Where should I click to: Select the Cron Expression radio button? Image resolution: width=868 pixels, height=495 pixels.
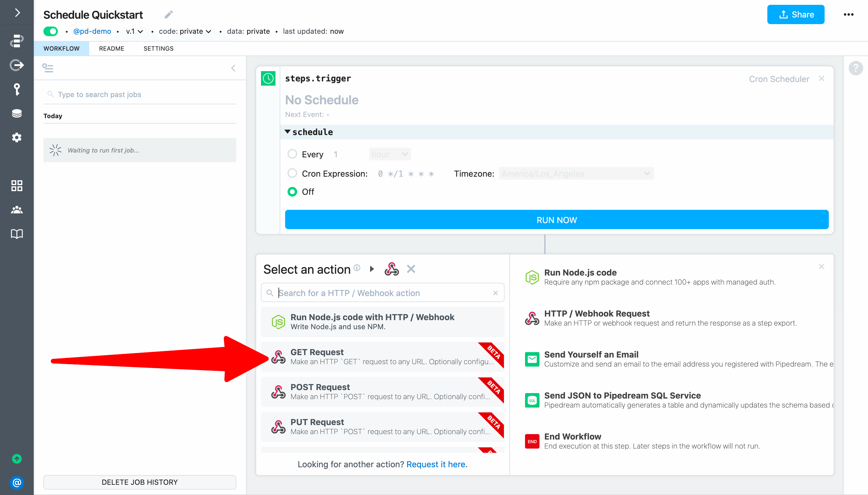coord(292,173)
